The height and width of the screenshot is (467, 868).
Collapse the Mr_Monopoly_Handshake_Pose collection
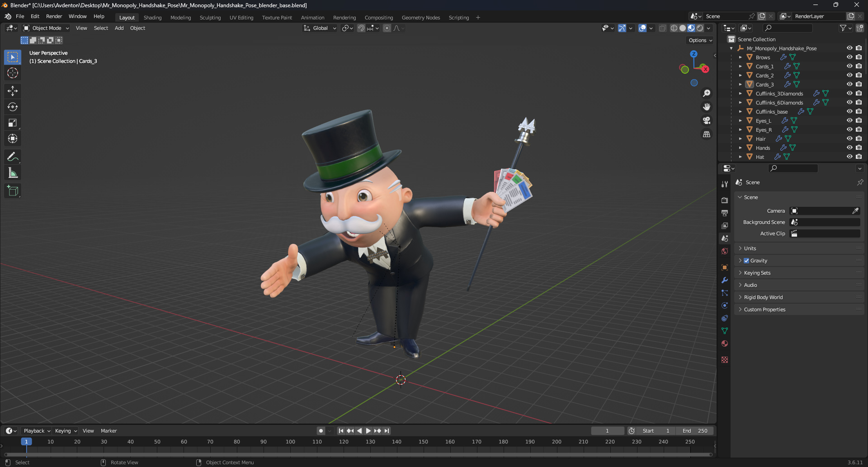click(731, 48)
